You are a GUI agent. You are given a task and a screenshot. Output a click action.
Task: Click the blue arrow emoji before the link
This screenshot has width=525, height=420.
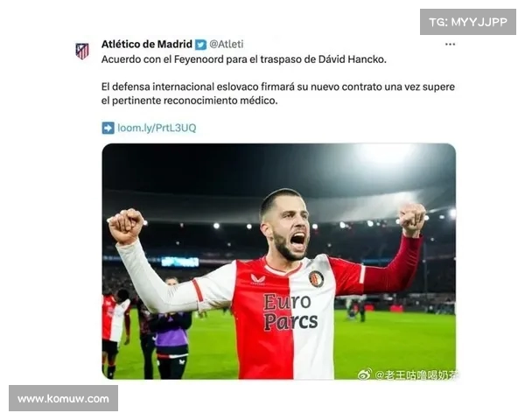(108, 128)
